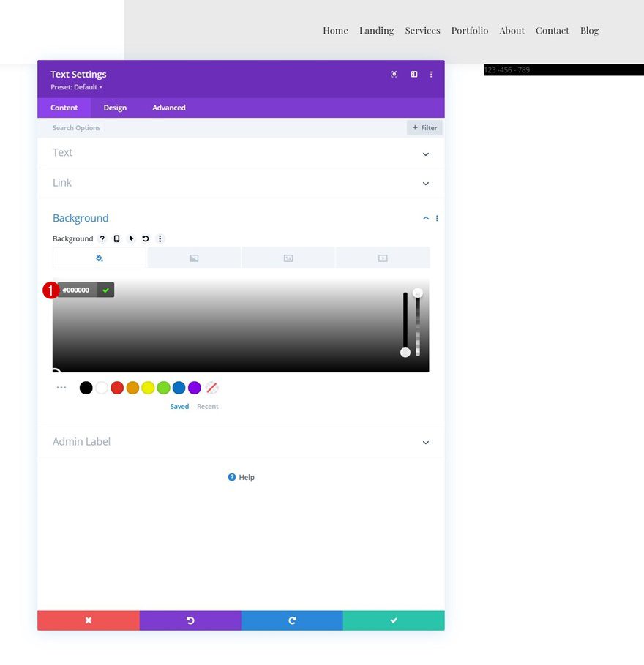Screen dimensions: 644x665
Task: Confirm the color with the green check button
Action: coord(105,290)
